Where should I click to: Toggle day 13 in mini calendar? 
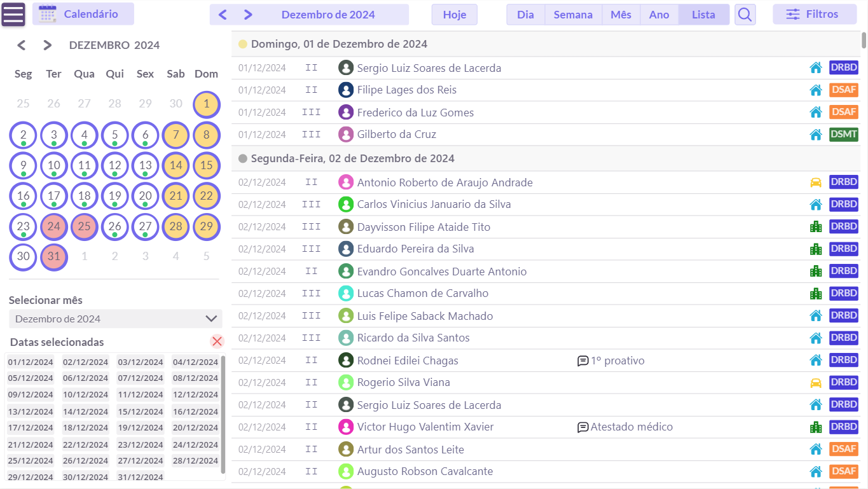[146, 165]
